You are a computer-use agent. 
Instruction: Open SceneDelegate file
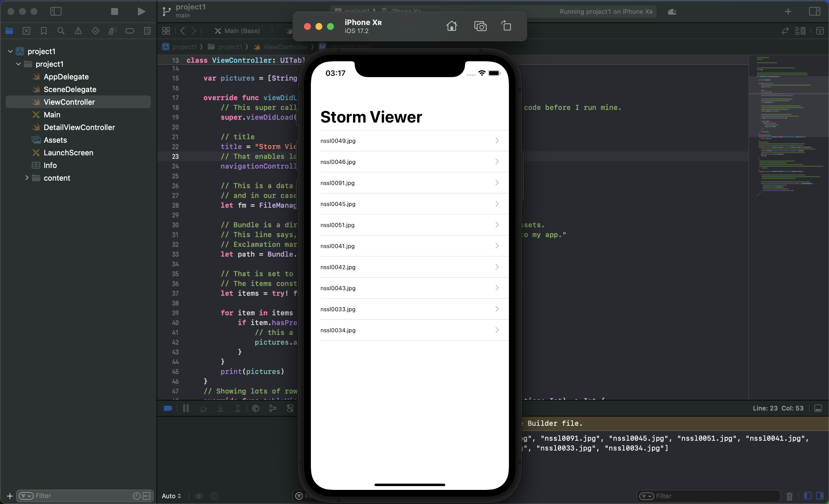pyautogui.click(x=70, y=89)
